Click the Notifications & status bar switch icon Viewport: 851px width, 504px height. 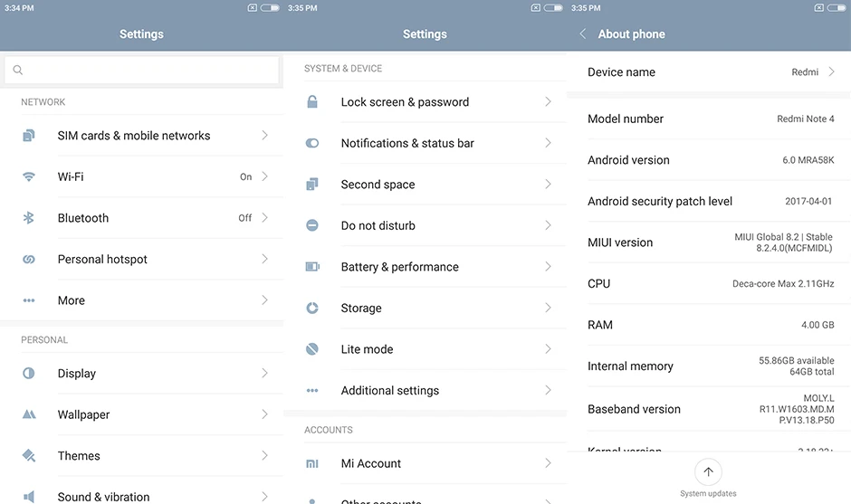(x=312, y=143)
